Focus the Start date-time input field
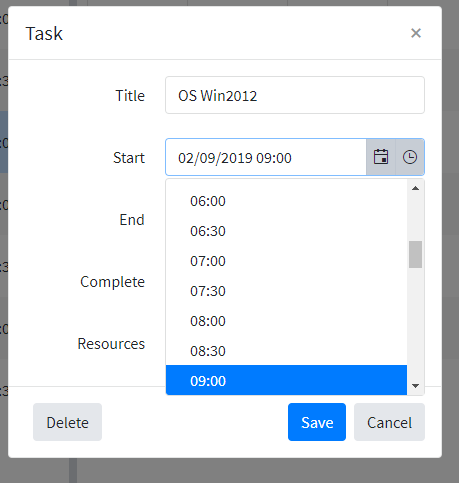Image resolution: width=459 pixels, height=483 pixels. click(266, 157)
